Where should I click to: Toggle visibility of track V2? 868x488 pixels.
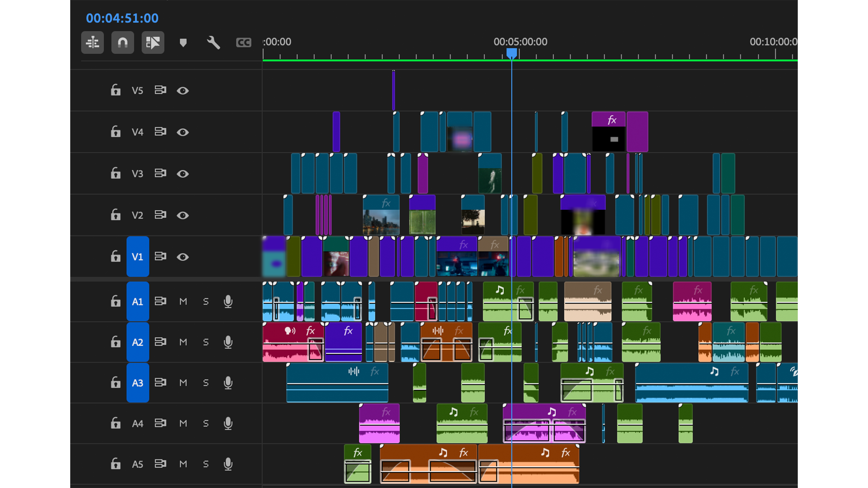[x=183, y=215]
